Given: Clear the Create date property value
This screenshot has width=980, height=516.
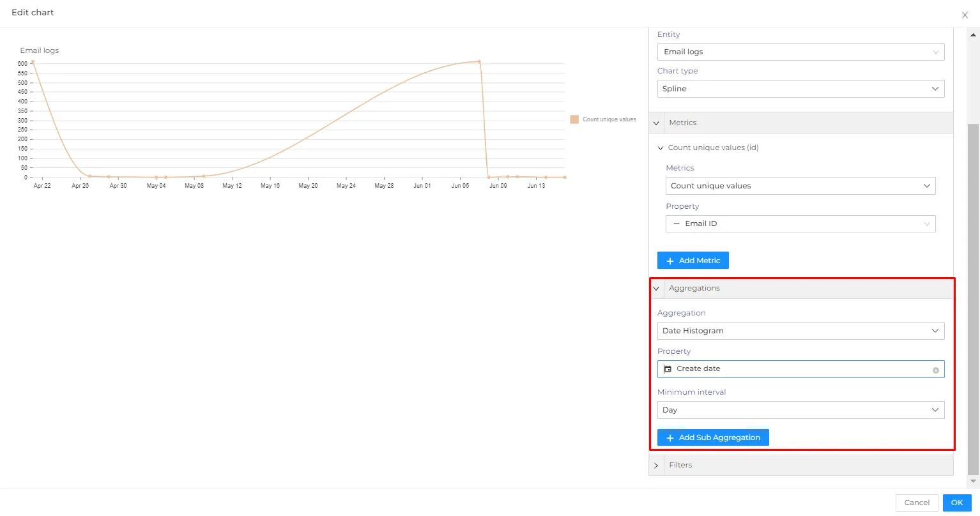Looking at the screenshot, I should pyautogui.click(x=936, y=370).
